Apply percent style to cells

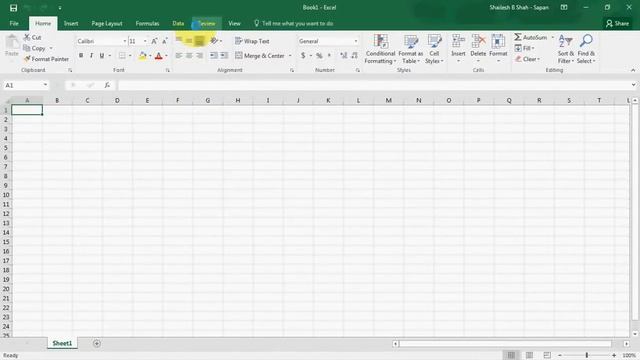click(x=319, y=56)
